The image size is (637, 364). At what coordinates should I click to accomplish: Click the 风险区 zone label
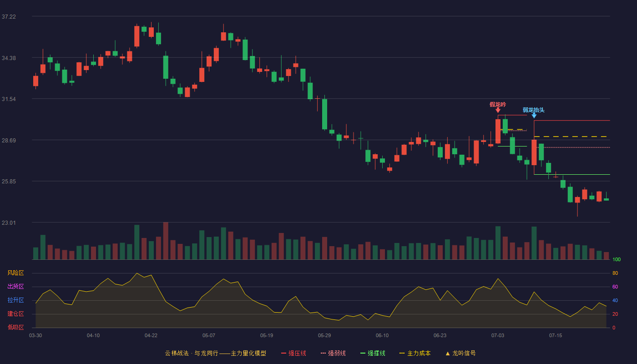pos(15,273)
